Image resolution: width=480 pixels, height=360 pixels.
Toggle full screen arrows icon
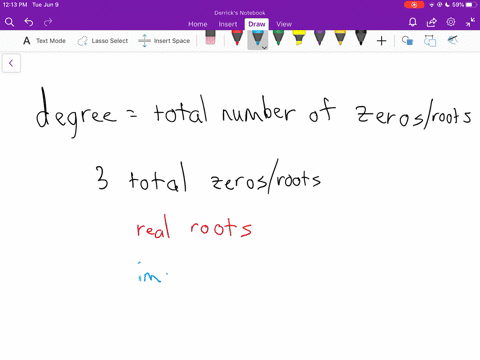[470, 22]
